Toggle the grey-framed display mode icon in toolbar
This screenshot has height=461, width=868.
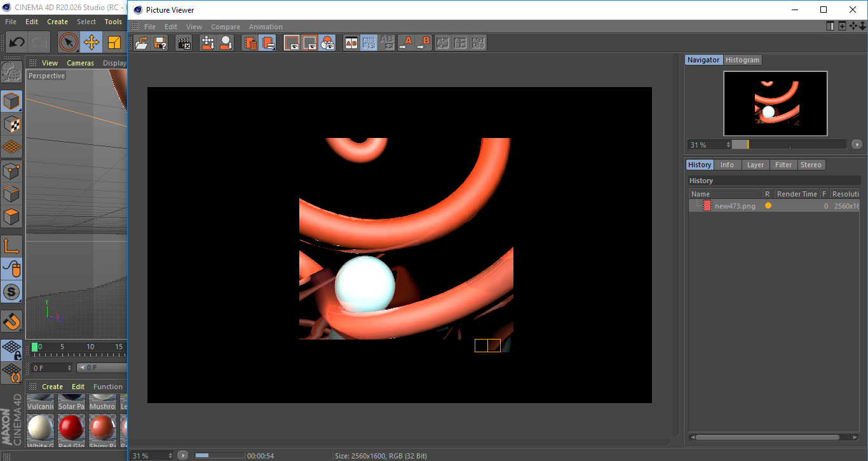309,43
